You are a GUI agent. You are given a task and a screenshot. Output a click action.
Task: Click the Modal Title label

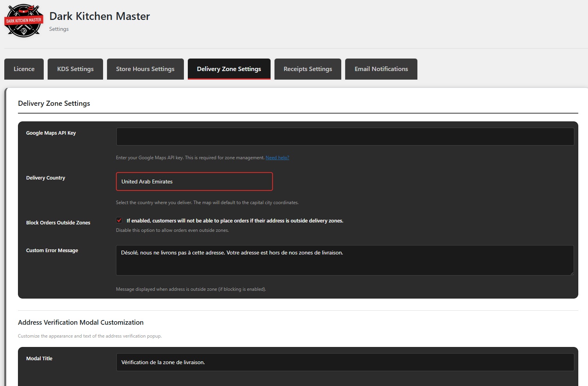(39, 359)
